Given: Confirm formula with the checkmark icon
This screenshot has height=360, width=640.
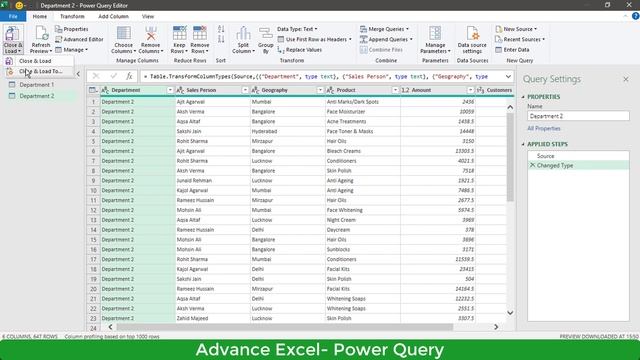Looking at the screenshot, I should [113, 76].
